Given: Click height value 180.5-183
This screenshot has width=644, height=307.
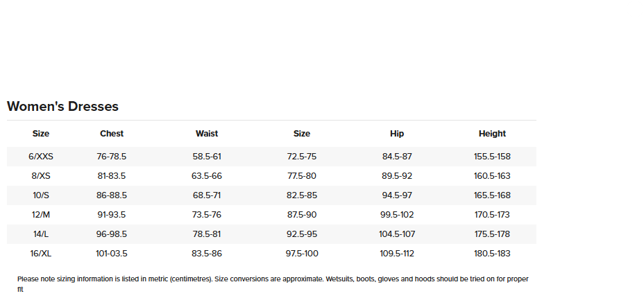Looking at the screenshot, I should (x=492, y=254).
